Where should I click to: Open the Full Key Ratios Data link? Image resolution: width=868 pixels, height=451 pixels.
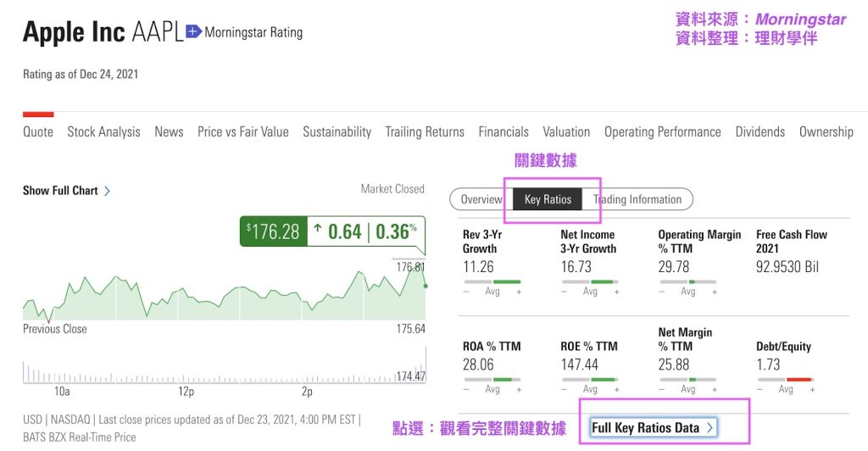(645, 427)
